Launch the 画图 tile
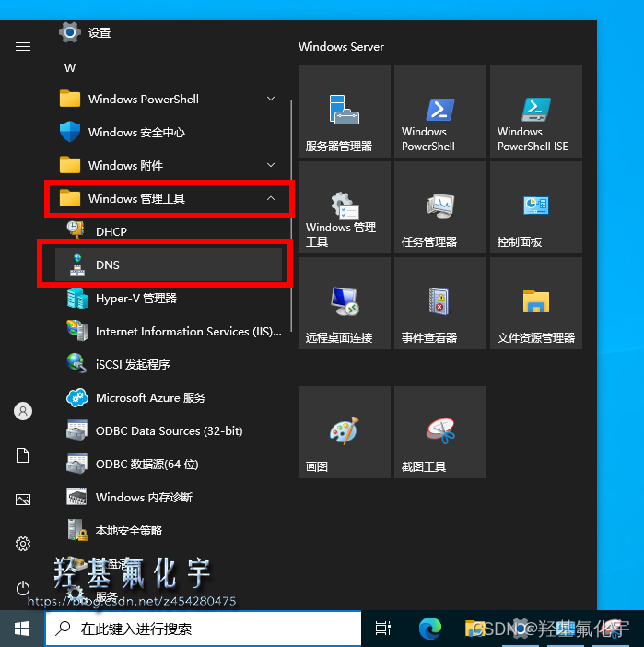This screenshot has width=644, height=647. click(345, 432)
